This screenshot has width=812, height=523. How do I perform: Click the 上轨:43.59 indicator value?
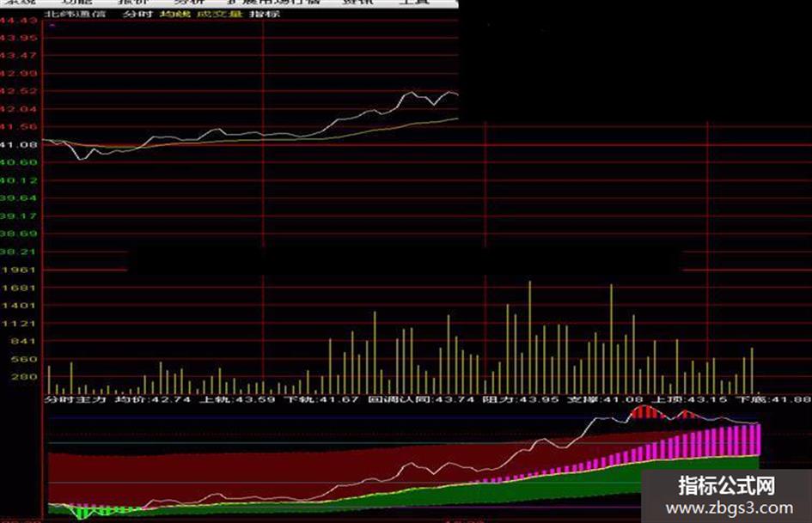tap(238, 399)
